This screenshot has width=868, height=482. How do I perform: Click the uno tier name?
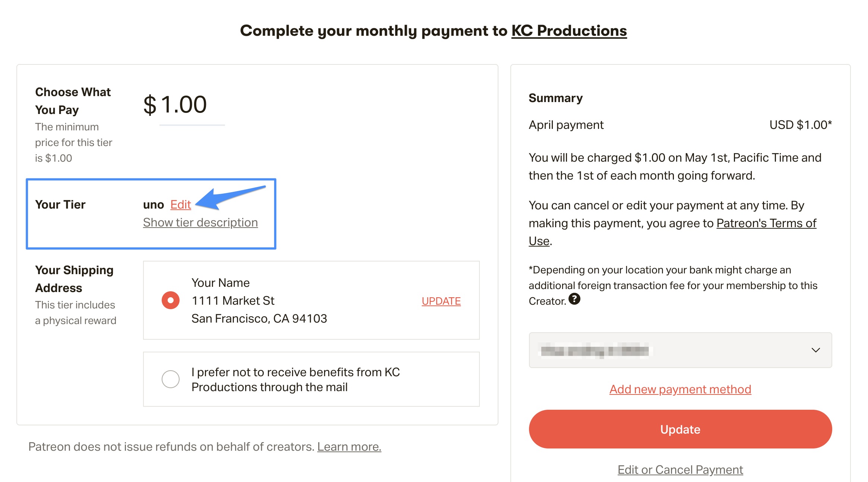pyautogui.click(x=153, y=204)
